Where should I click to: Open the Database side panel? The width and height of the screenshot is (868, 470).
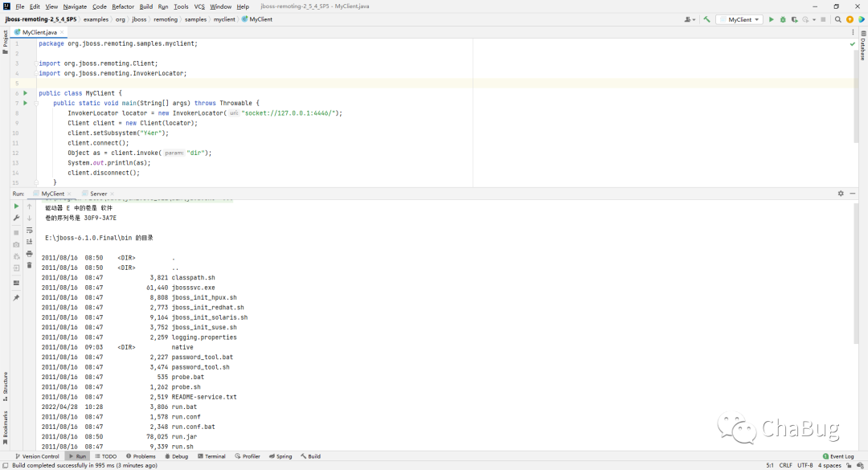863,46
